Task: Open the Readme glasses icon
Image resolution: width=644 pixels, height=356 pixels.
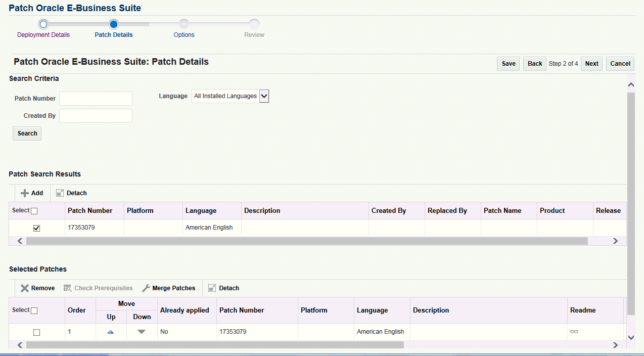Action: [x=574, y=332]
